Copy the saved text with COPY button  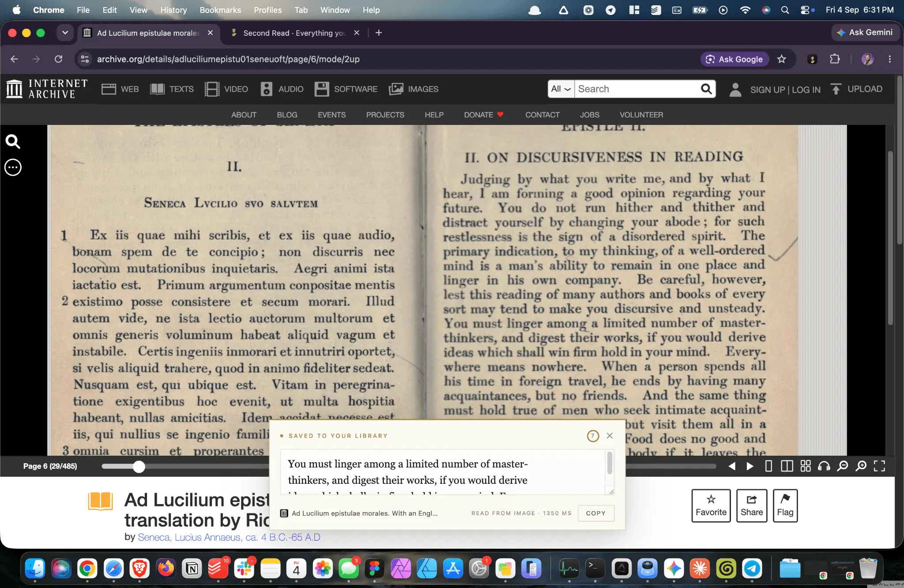(596, 513)
